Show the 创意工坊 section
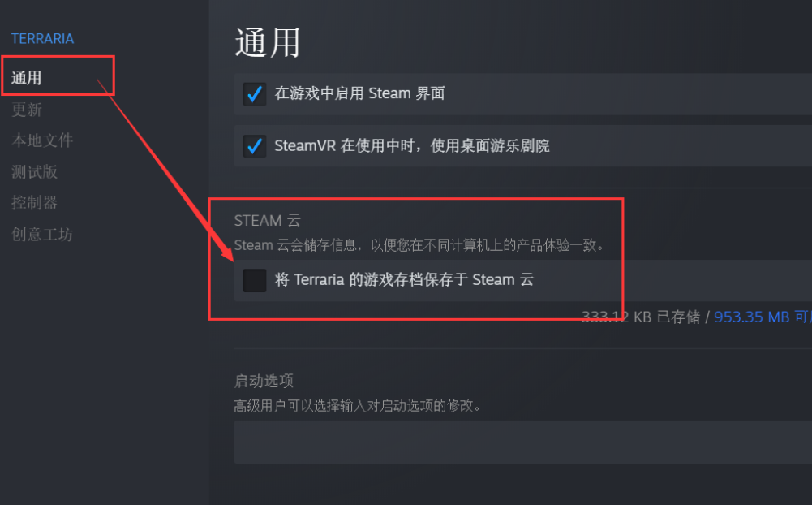Image resolution: width=812 pixels, height=505 pixels. (x=42, y=234)
